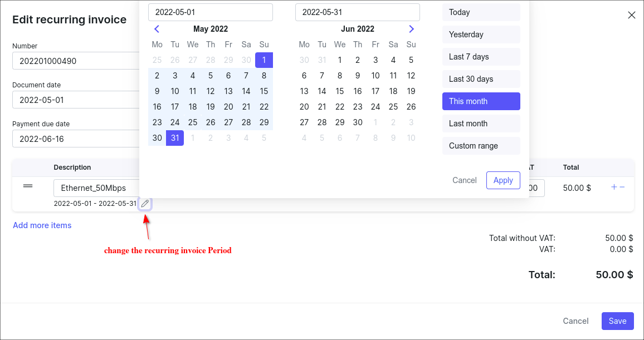Click the drag handle beside Ethernet_50Mbps item

tap(28, 186)
